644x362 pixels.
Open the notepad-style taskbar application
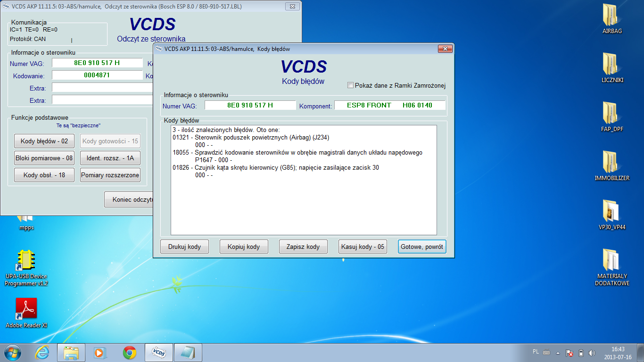[188, 352]
